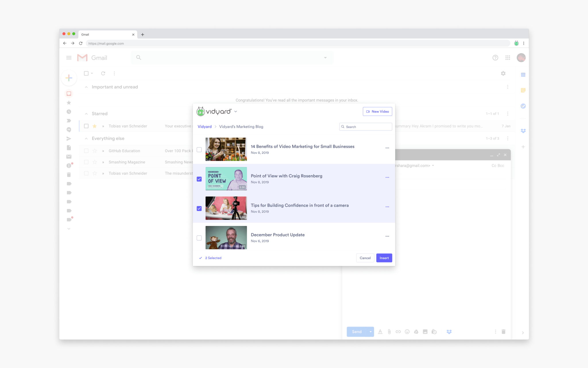Open Starred in the Gmail sidebar
The width and height of the screenshot is (588, 368).
[69, 103]
